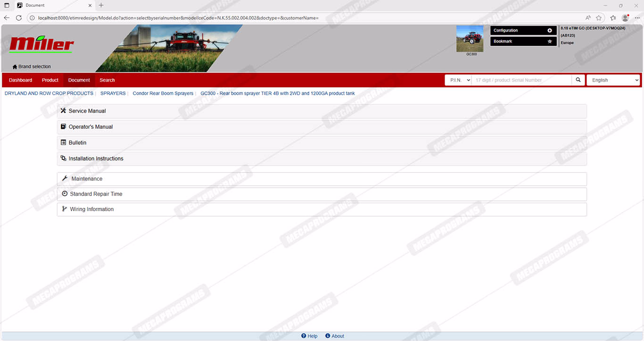Select the Product menu item

[50, 80]
